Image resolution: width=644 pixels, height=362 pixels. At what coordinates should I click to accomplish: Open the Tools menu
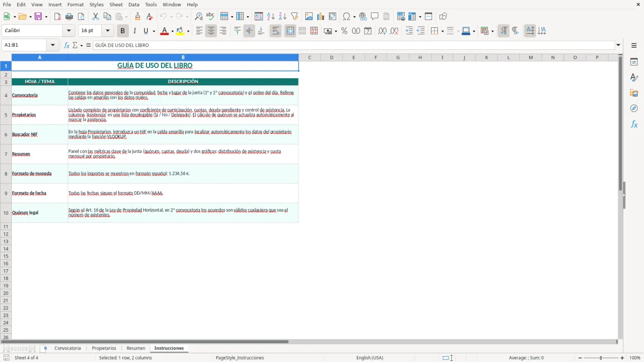pyautogui.click(x=151, y=4)
